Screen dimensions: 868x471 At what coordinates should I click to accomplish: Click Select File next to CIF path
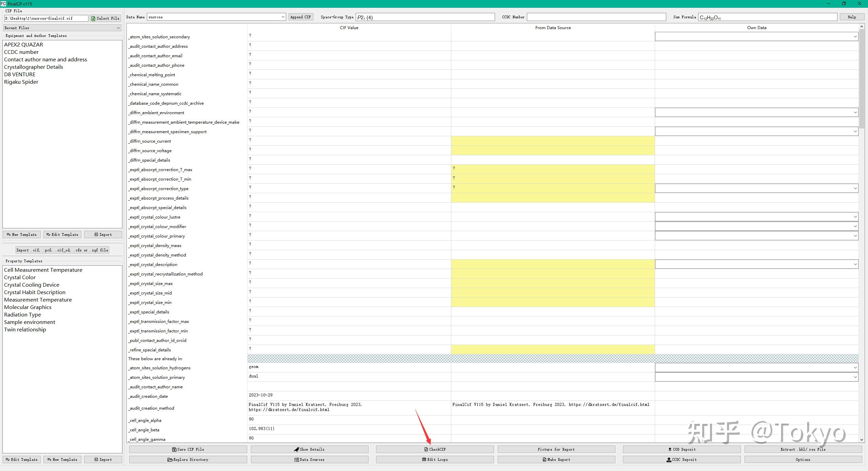tap(105, 18)
